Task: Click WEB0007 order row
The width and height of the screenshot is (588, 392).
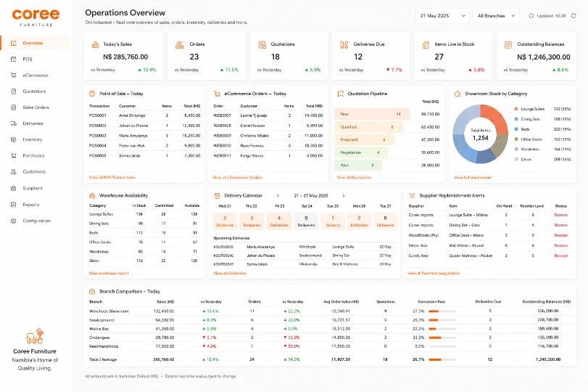Action: point(268,115)
